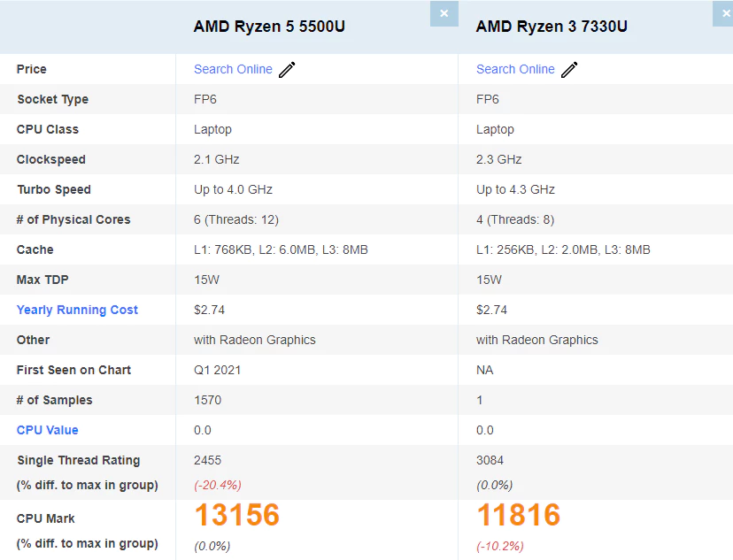Viewport: 733px width, 560px height.
Task: Select the AMD Ryzen 5 5500U heading
Action: 269,27
